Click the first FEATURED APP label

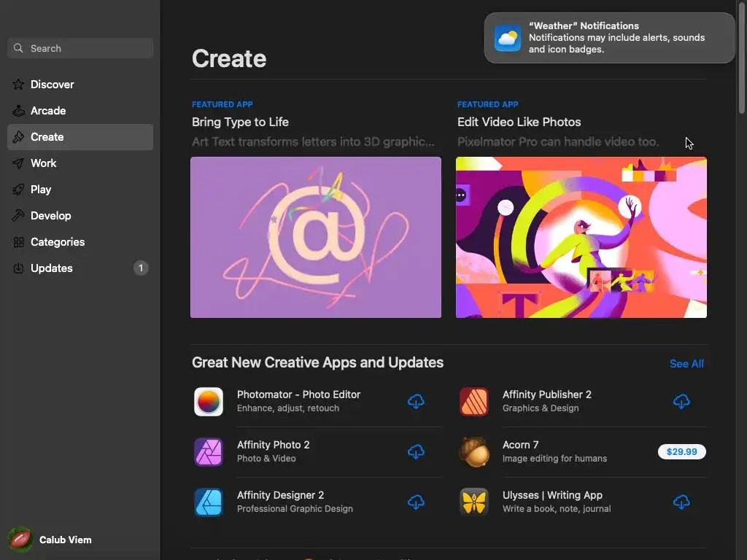tap(222, 104)
